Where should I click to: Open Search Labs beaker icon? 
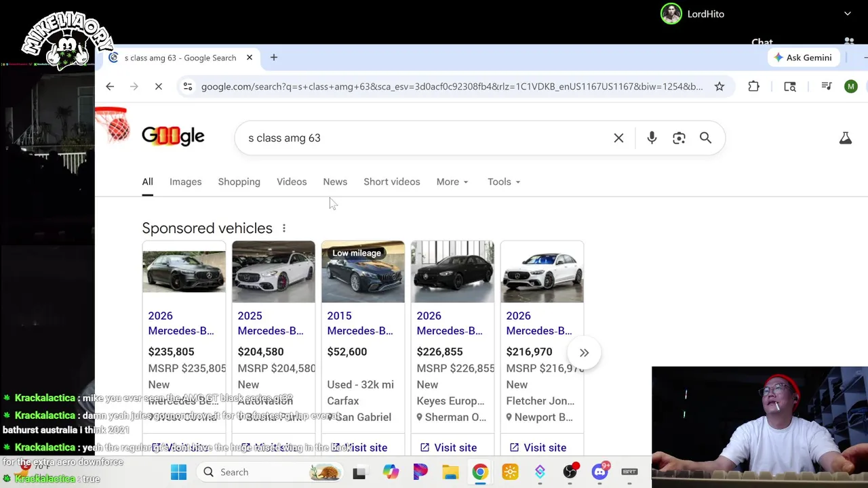point(846,138)
